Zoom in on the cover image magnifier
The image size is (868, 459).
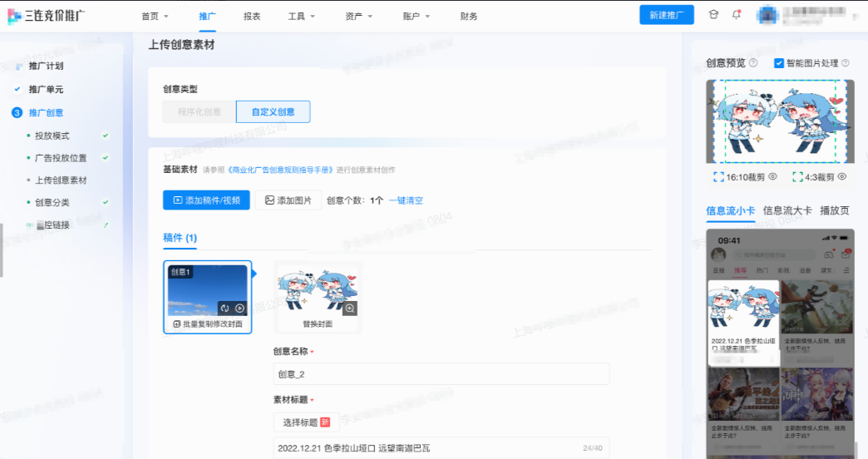[350, 308]
